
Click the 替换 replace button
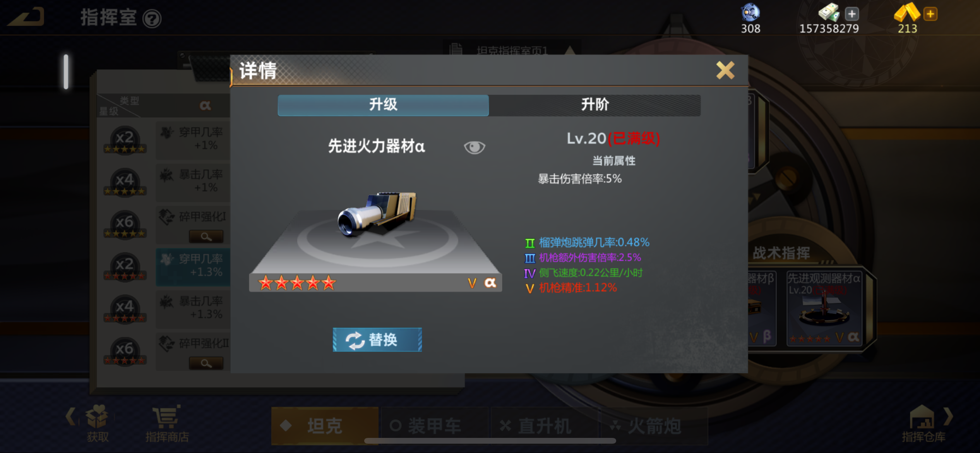point(377,340)
